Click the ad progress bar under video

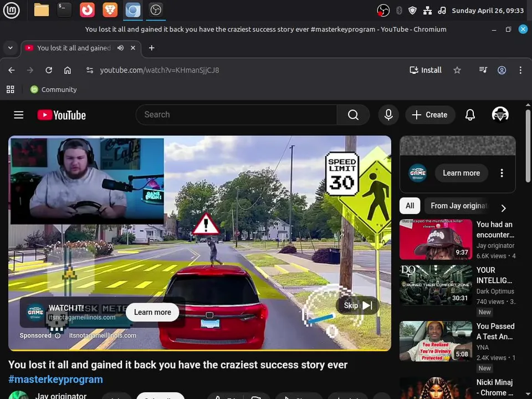(199, 350)
